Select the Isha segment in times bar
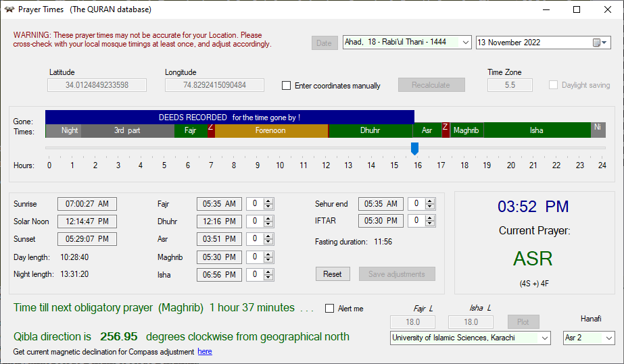This screenshot has height=364, width=624. 536,130
